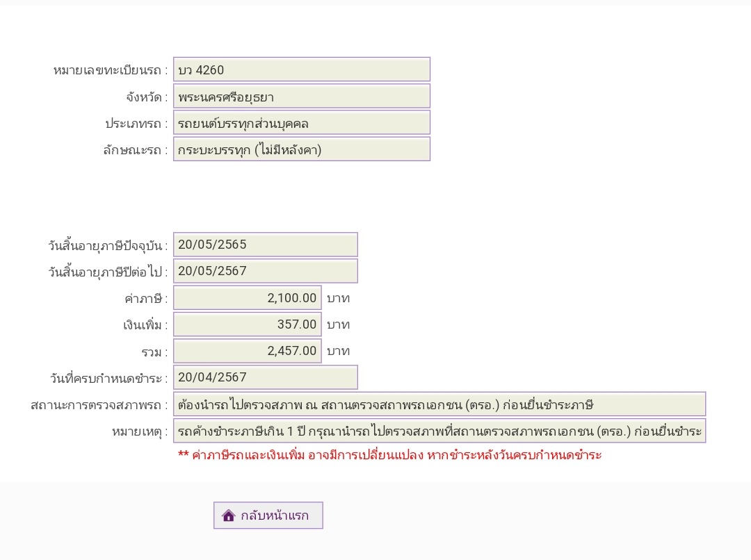
Task: Click the payment due date field 20/04/2567
Action: (x=266, y=377)
